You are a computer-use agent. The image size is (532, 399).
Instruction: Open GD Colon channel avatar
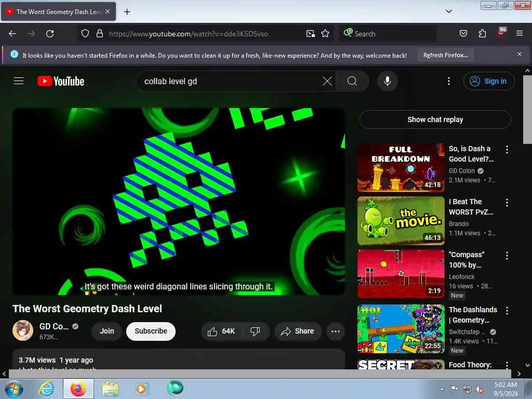click(23, 330)
